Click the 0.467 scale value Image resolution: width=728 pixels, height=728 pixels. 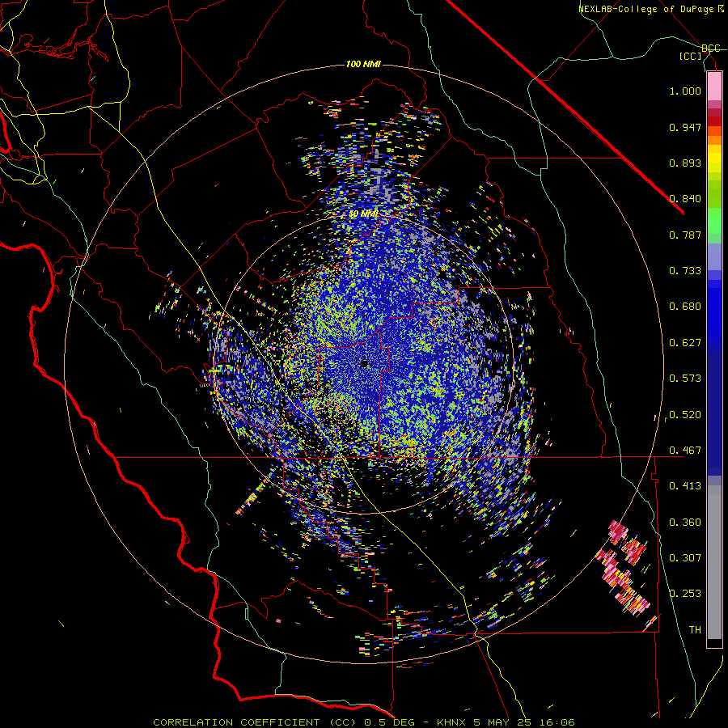(685, 451)
